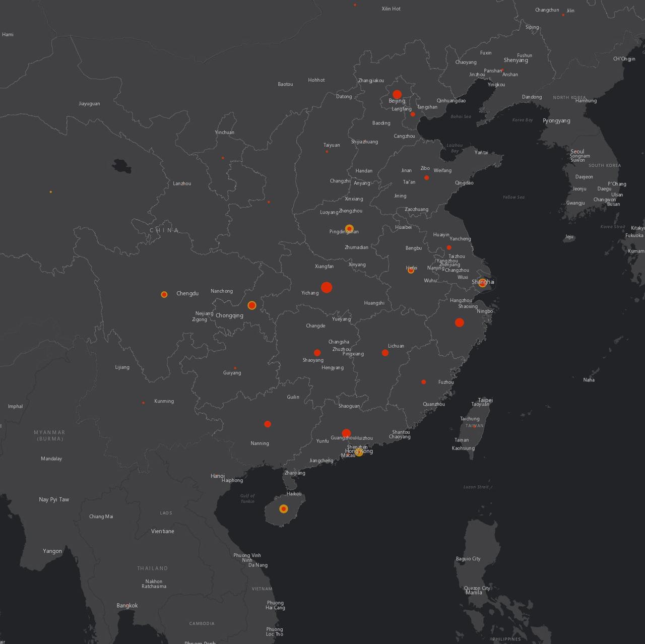Select the Qingdao city label
The image size is (645, 644).
point(464,183)
